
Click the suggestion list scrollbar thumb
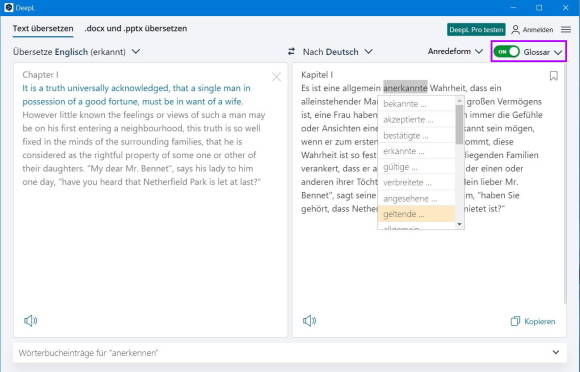(459, 124)
